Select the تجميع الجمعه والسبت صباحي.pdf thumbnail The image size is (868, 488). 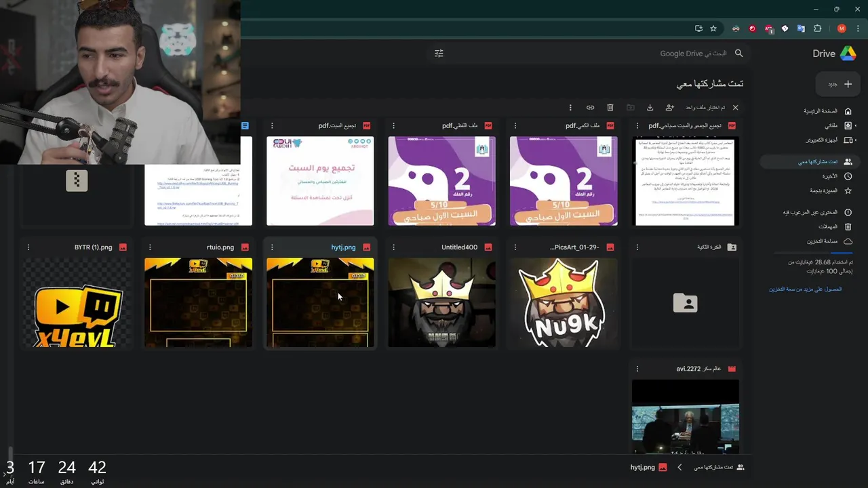[x=686, y=181]
